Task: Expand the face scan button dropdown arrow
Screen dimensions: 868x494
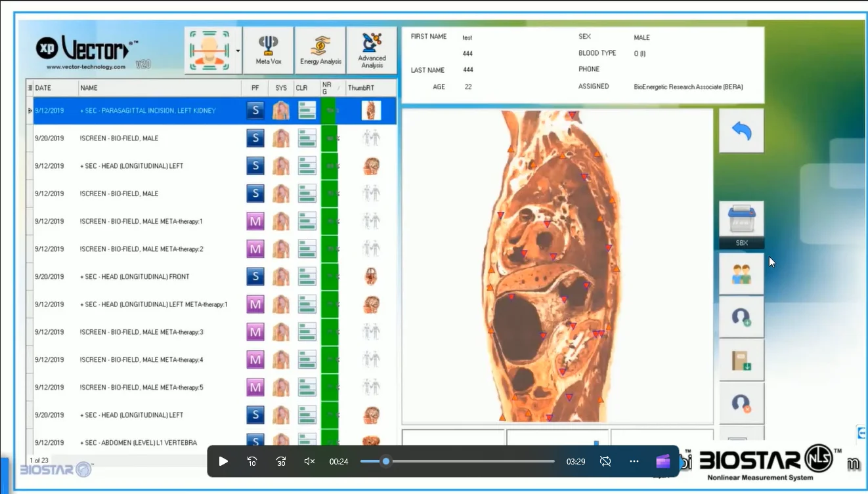Action: [x=238, y=51]
